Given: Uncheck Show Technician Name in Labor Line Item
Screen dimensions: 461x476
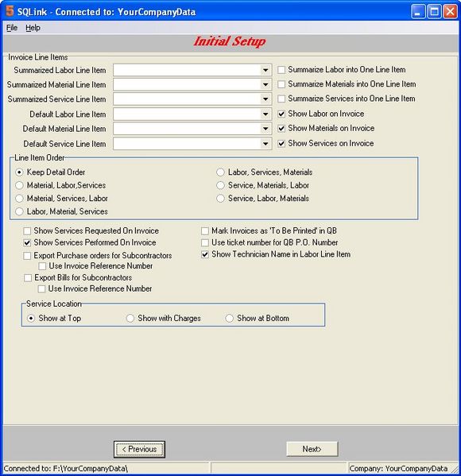Looking at the screenshot, I should pos(205,254).
